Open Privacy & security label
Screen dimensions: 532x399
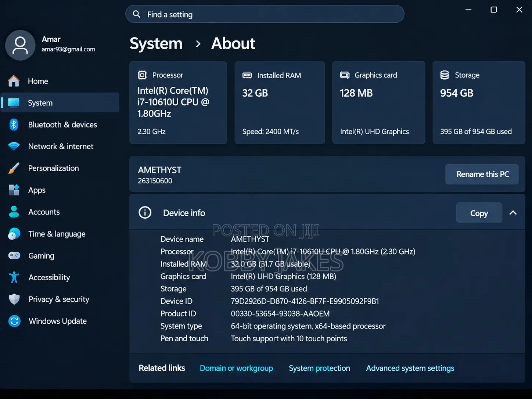(59, 299)
